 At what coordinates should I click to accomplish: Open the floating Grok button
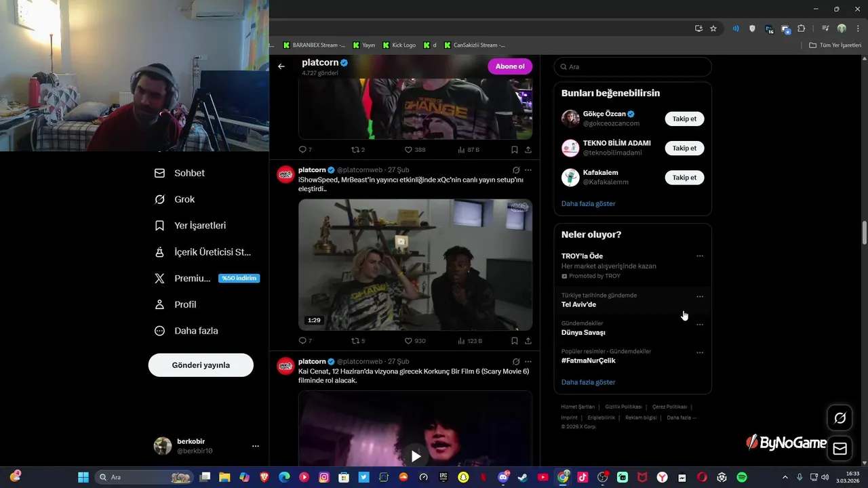click(x=840, y=418)
